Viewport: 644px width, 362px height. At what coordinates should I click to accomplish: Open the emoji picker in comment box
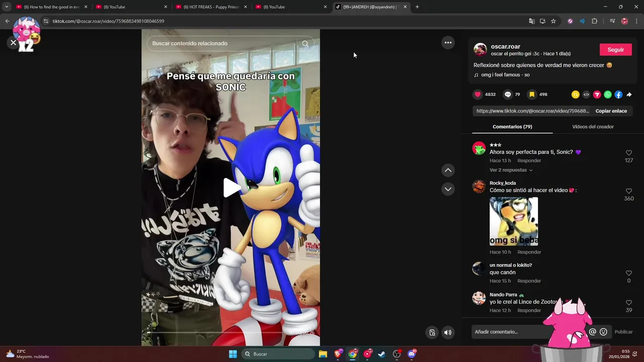(603, 332)
